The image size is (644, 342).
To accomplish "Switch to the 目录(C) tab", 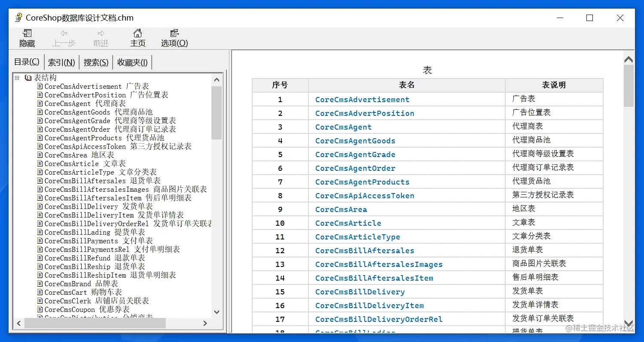I will pos(27,62).
